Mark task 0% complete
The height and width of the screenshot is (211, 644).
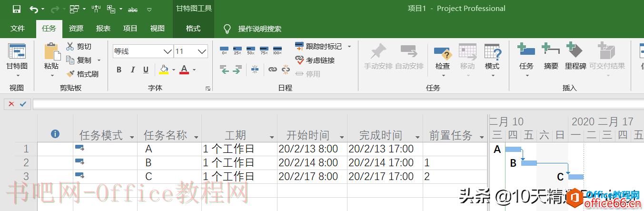point(224,50)
